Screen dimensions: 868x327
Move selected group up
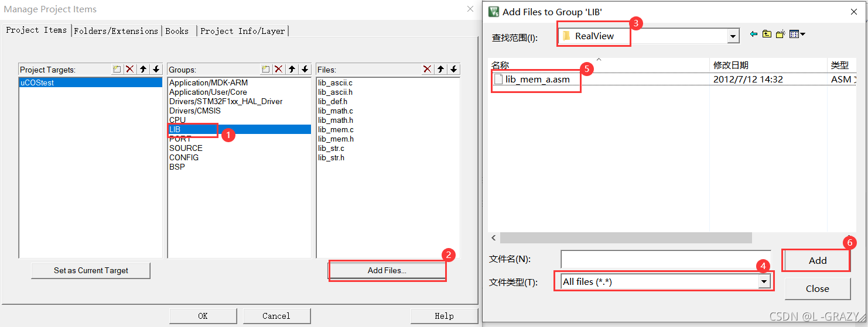point(292,69)
